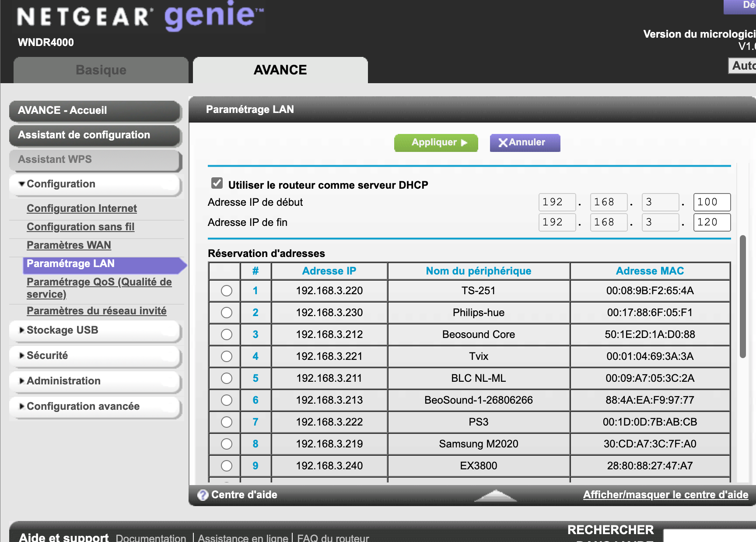Expand the Stockage USB section
This screenshot has height=542, width=756.
tap(95, 331)
